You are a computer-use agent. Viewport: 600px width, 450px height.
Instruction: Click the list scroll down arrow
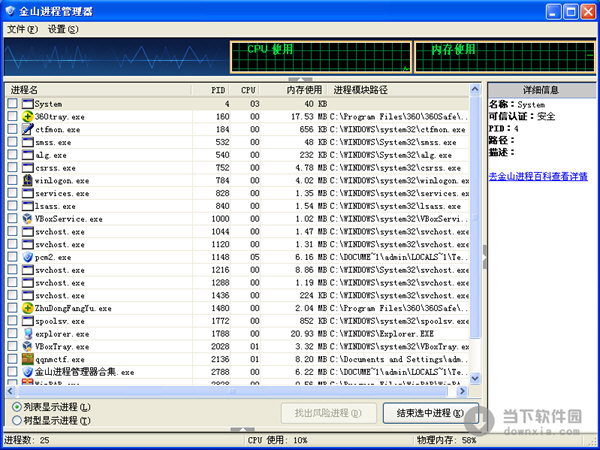[475, 378]
